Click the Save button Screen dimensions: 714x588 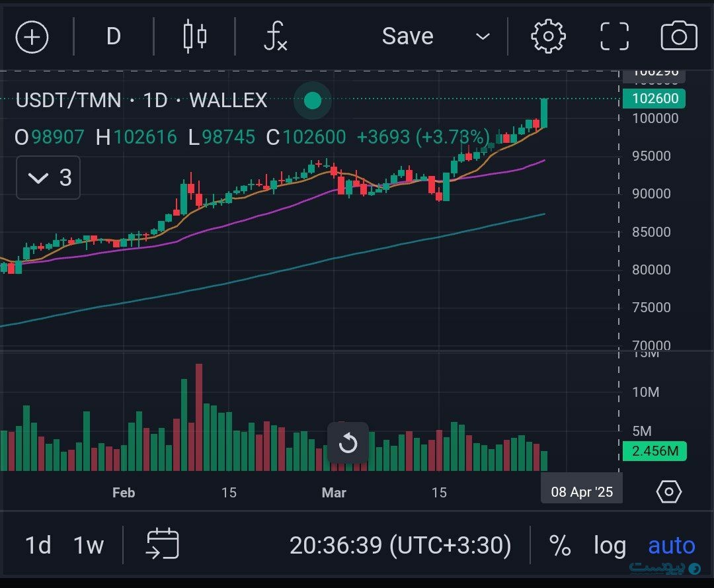[407, 36]
